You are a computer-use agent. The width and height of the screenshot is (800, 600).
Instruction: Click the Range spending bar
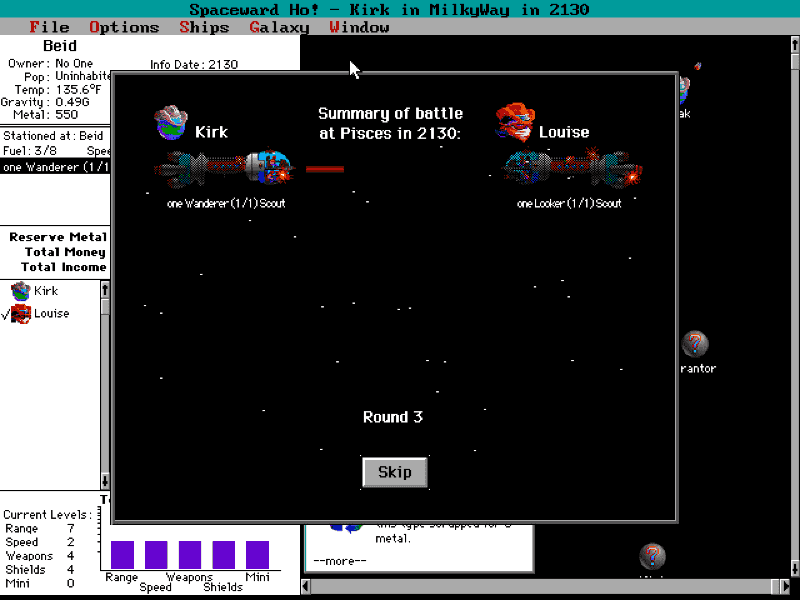point(122,555)
